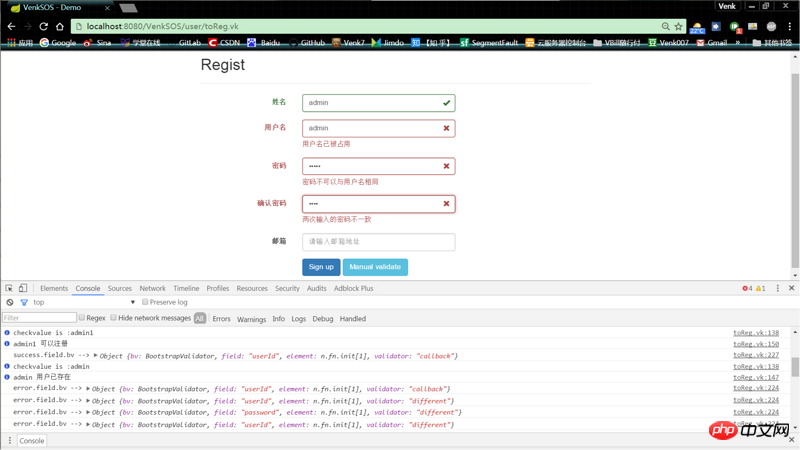Screen dimensions: 800x450
Task: Tick the Regex filter checkbox
Action: (x=82, y=318)
